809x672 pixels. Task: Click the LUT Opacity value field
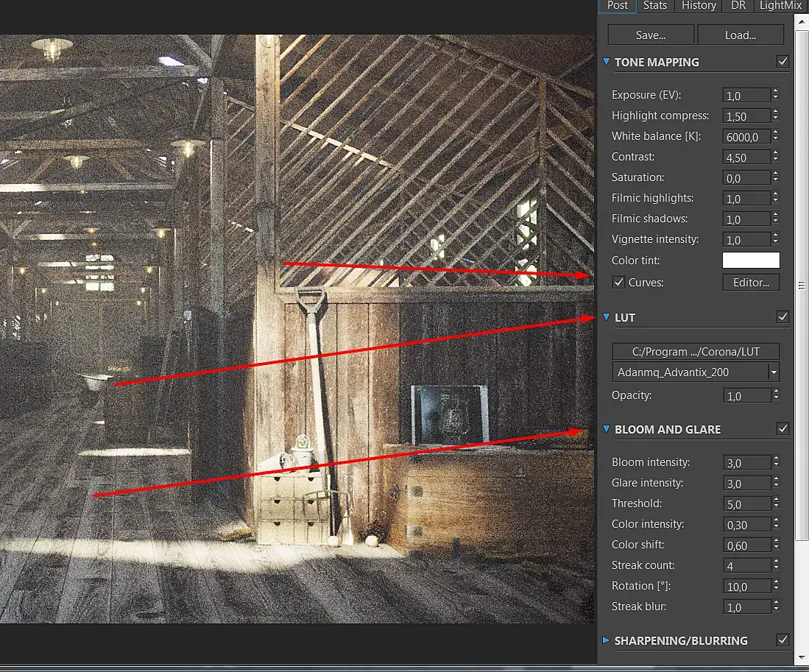pyautogui.click(x=746, y=395)
